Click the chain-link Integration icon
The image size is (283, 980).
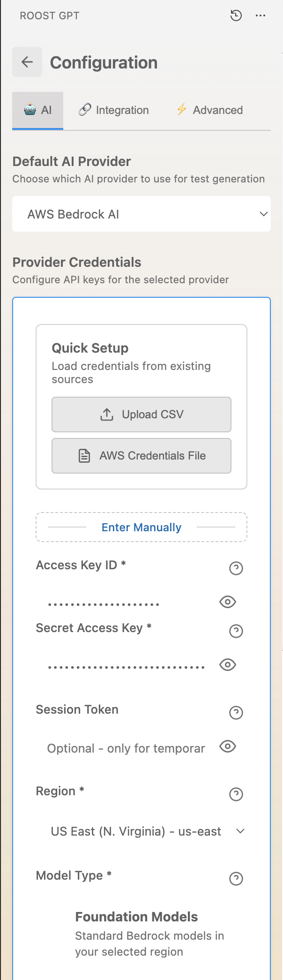click(85, 109)
